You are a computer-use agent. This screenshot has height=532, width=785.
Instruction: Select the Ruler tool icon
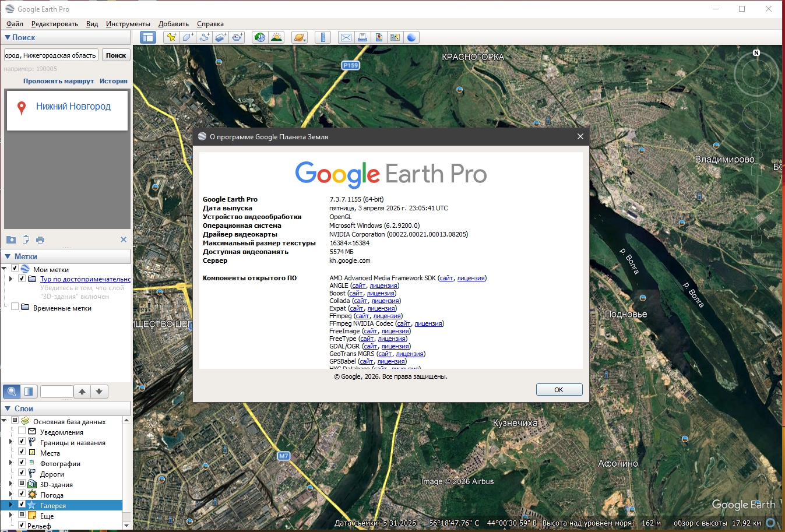pos(323,37)
